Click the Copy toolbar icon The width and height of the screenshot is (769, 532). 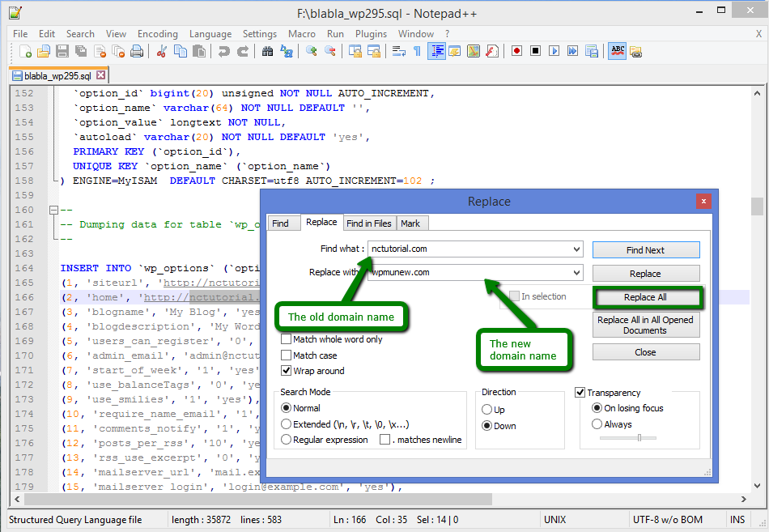pos(181,51)
